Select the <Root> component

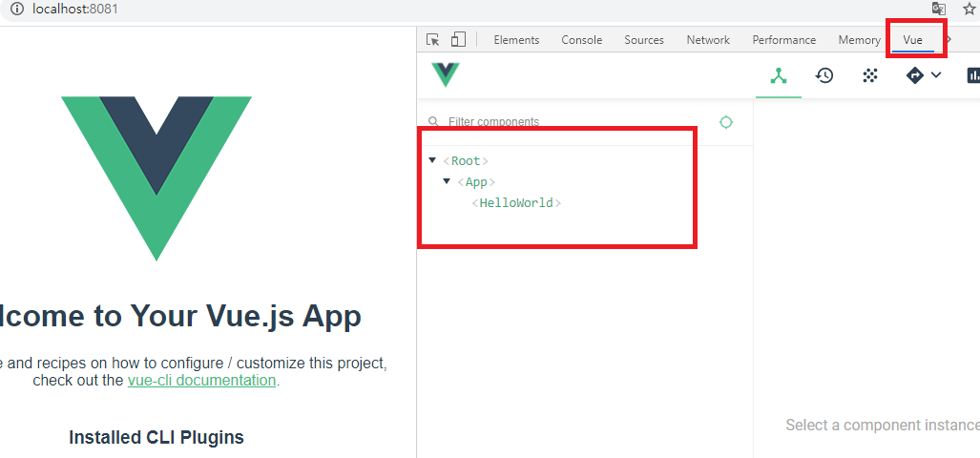point(466,161)
